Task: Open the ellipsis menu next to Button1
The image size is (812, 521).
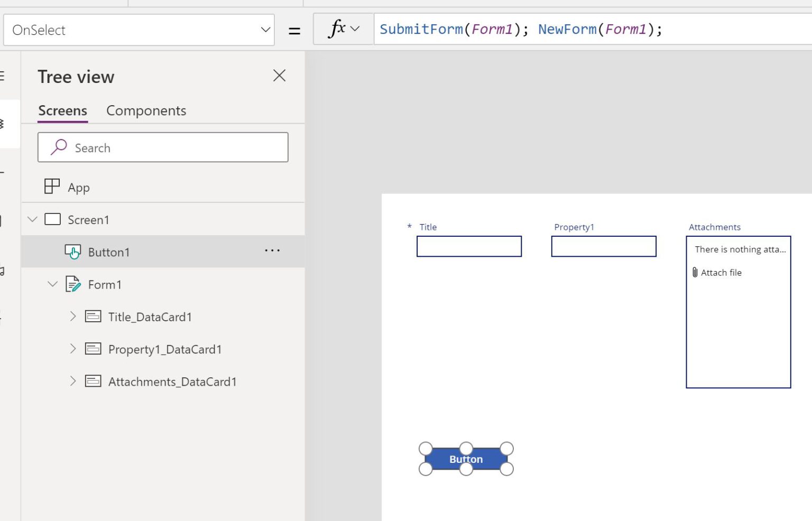Action: click(x=272, y=250)
